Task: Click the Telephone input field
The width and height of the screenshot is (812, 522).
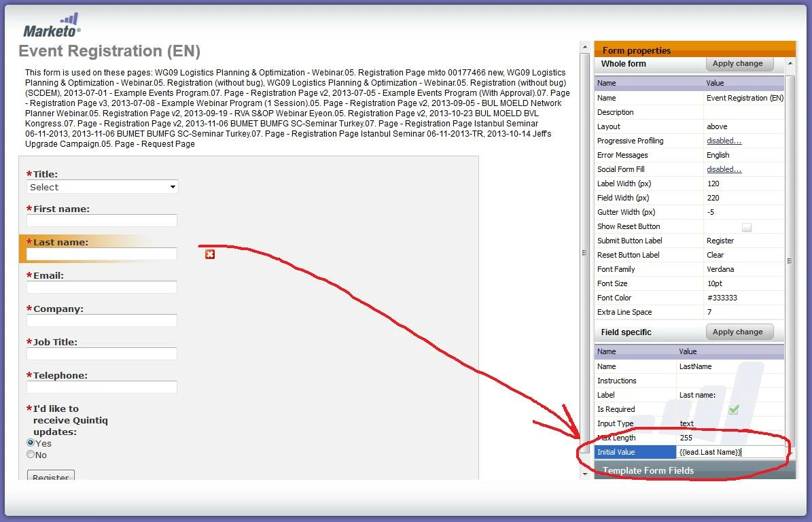Action: [102, 387]
